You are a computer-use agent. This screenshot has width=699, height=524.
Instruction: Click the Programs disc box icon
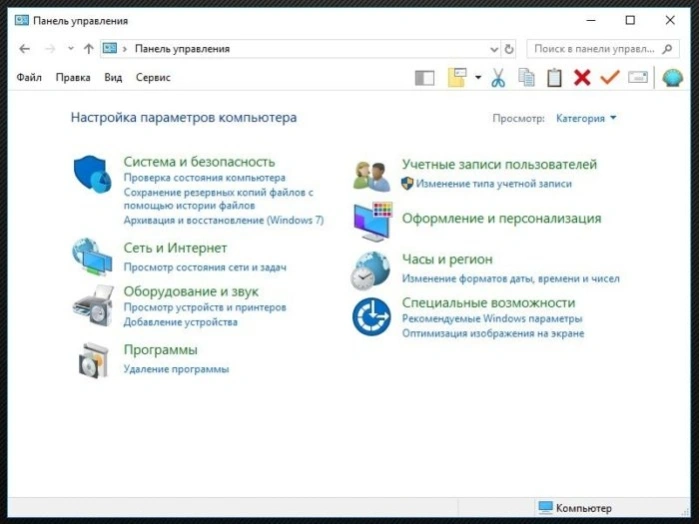[94, 360]
